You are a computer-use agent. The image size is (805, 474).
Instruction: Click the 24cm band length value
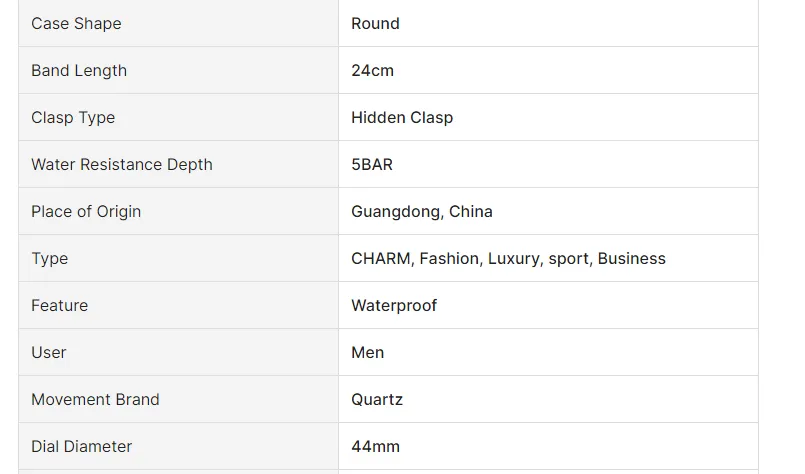coord(372,70)
